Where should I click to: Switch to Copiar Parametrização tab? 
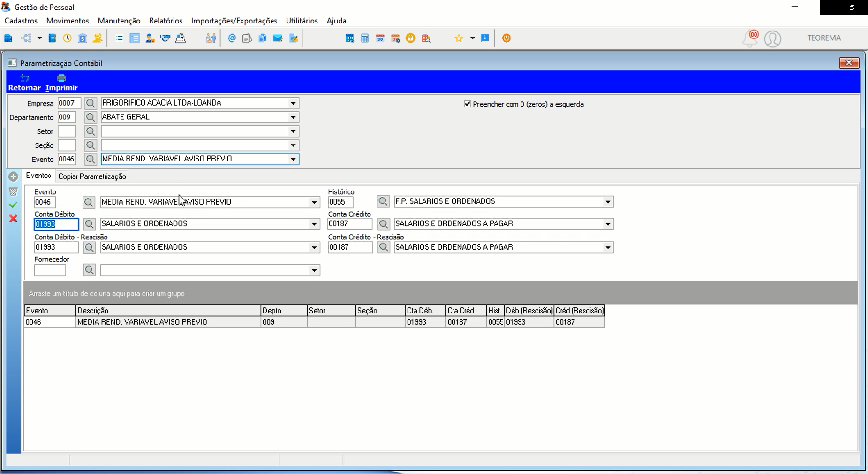pyautogui.click(x=92, y=176)
